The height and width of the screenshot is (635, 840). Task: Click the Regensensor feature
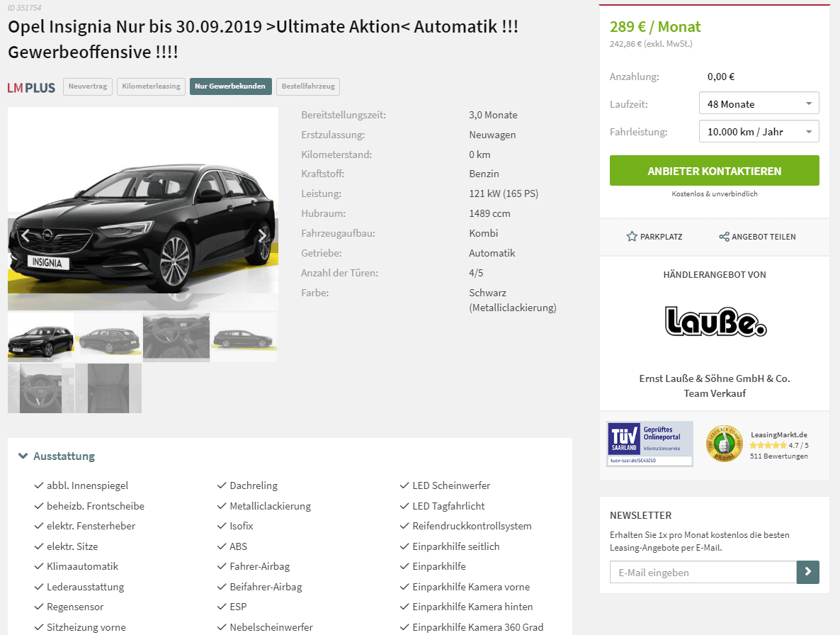75,607
